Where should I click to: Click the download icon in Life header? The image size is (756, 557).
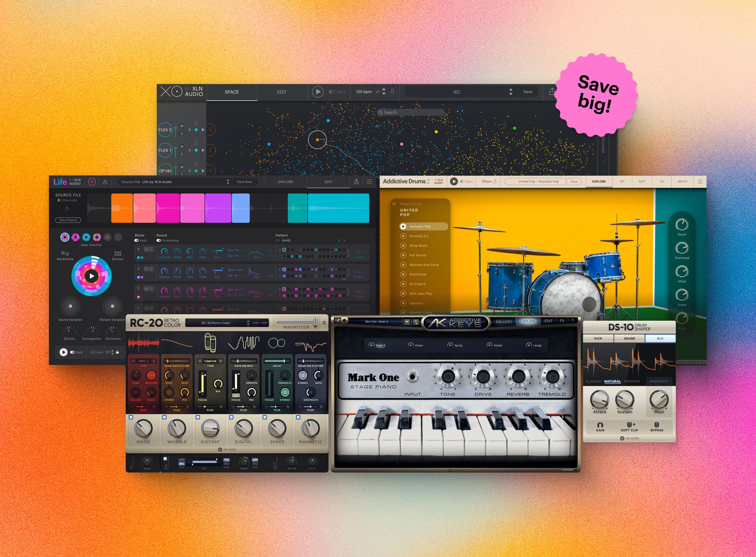pos(105,182)
